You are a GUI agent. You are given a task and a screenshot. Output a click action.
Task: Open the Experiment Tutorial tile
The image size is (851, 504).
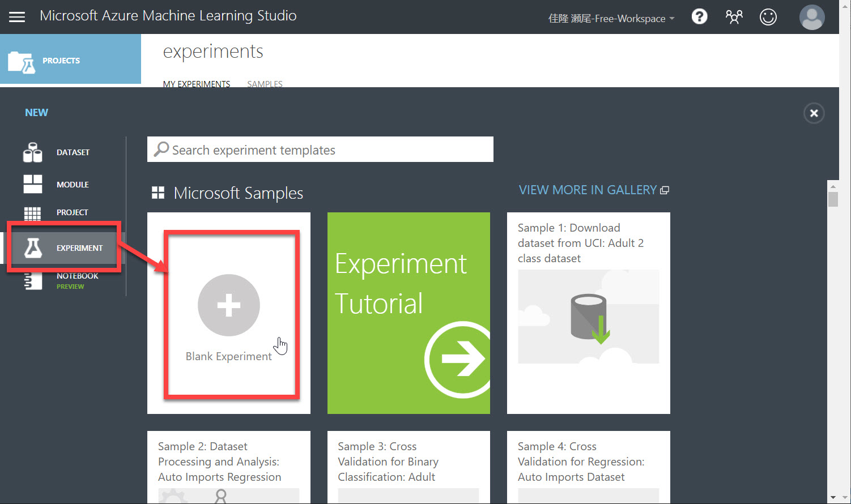tap(409, 313)
